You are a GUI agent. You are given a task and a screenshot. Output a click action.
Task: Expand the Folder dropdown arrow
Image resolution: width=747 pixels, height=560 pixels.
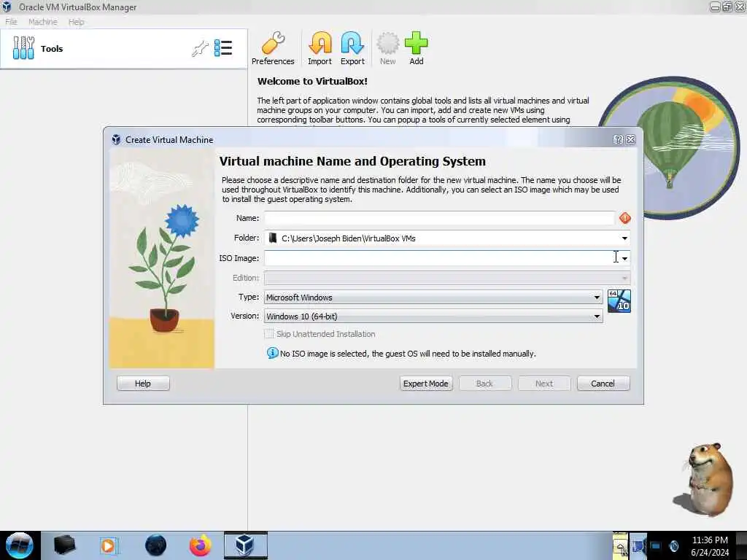[x=624, y=238]
